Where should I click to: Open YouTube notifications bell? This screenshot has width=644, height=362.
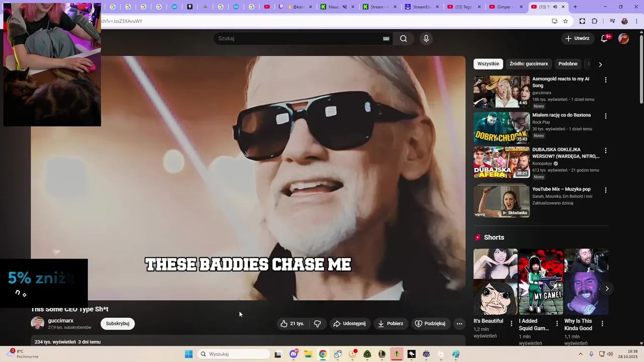pos(605,38)
